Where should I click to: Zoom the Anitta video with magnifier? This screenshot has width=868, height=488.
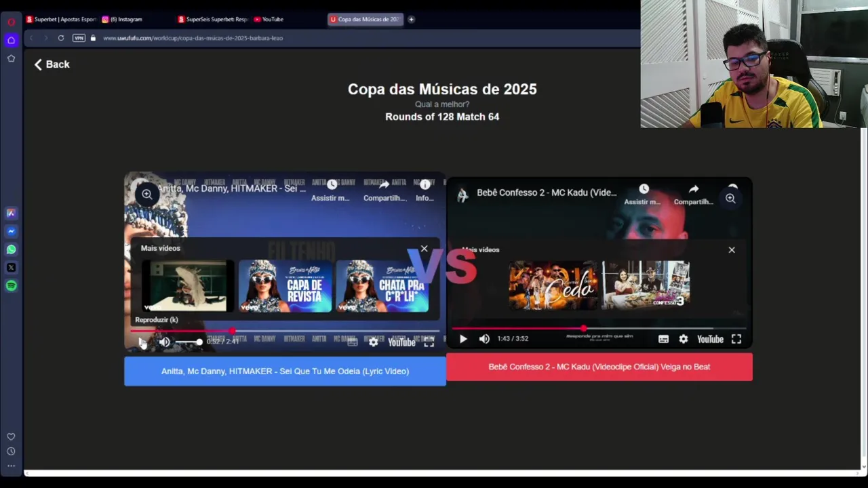[x=146, y=195]
